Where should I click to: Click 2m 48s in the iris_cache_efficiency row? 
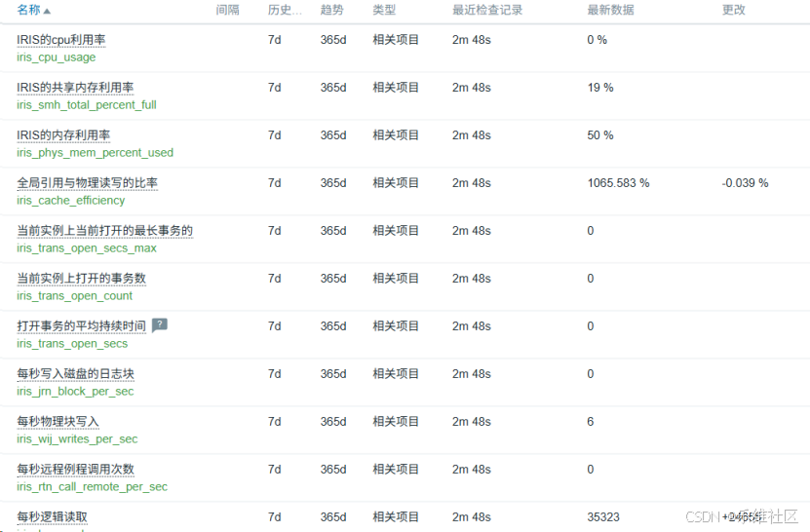click(x=472, y=183)
